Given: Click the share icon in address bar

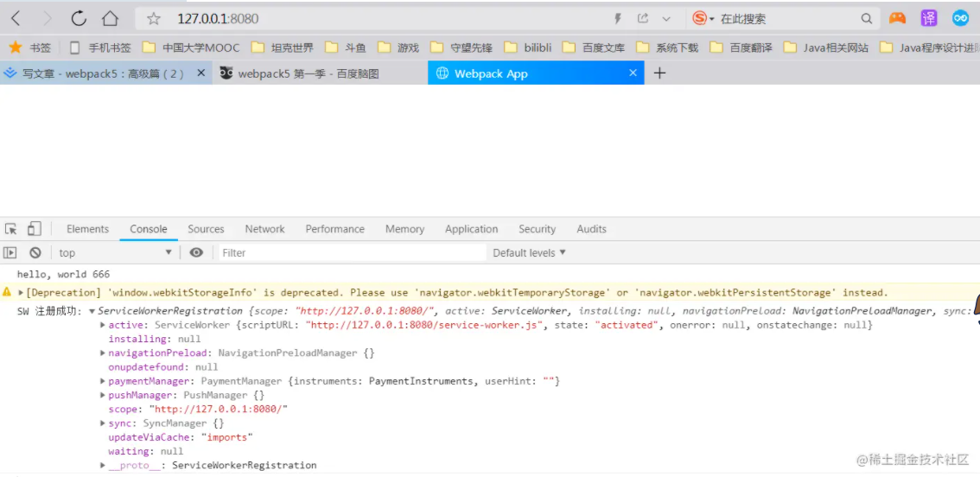Looking at the screenshot, I should click(x=642, y=19).
